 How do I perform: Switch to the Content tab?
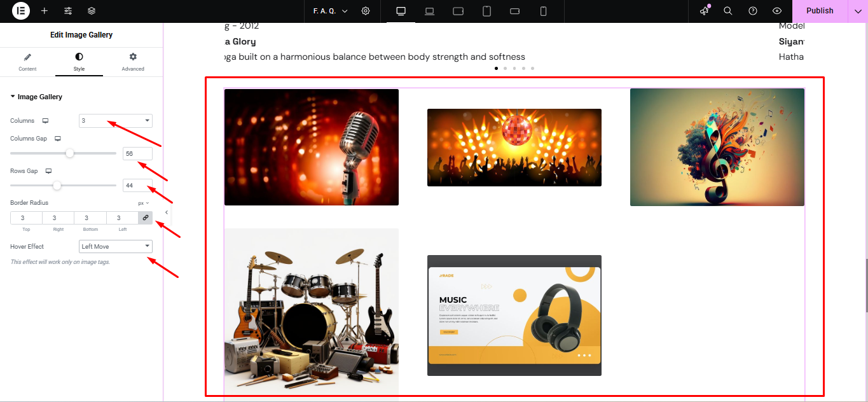(27, 62)
